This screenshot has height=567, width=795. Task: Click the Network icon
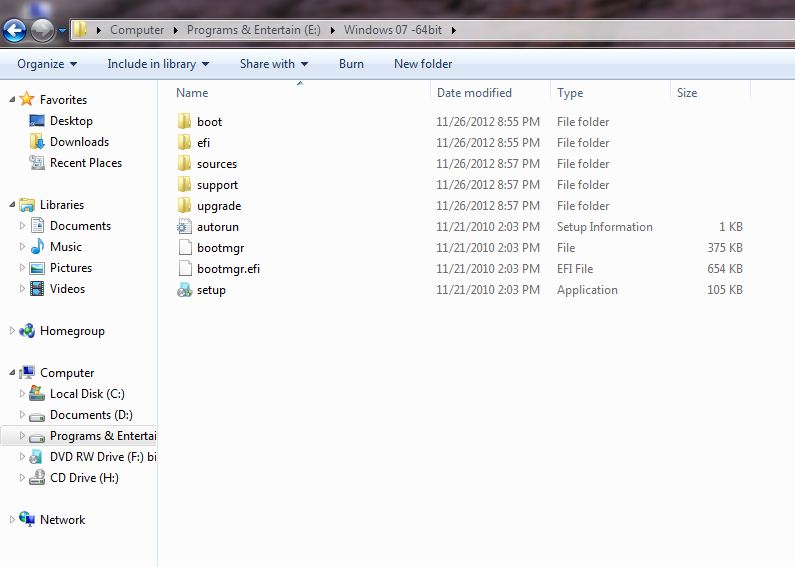click(27, 519)
